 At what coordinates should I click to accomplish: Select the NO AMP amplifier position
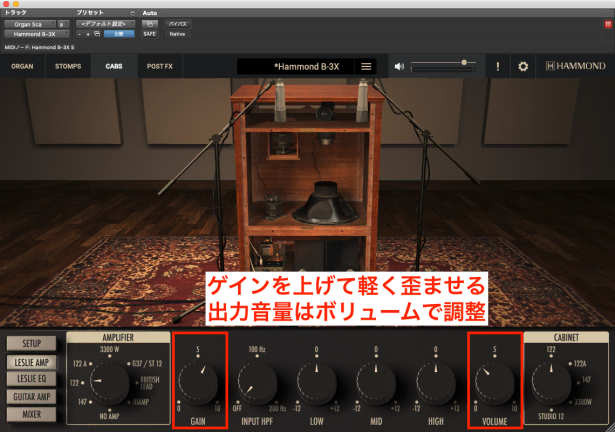(x=109, y=414)
